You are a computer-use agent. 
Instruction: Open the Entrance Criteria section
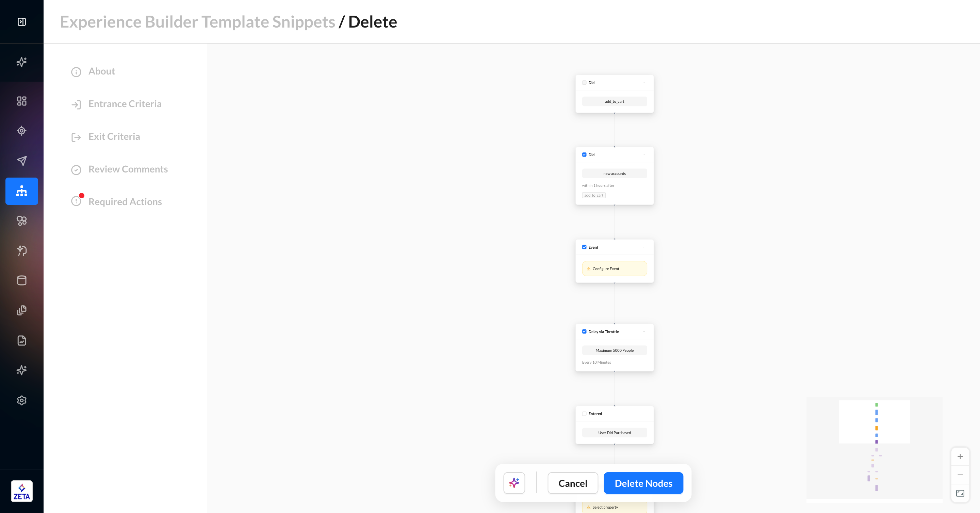click(125, 104)
